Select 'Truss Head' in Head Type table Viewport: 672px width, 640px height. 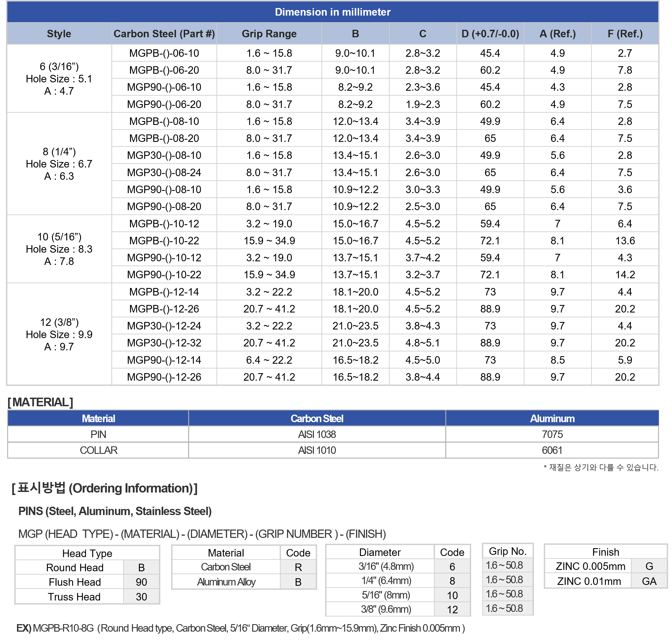74,597
